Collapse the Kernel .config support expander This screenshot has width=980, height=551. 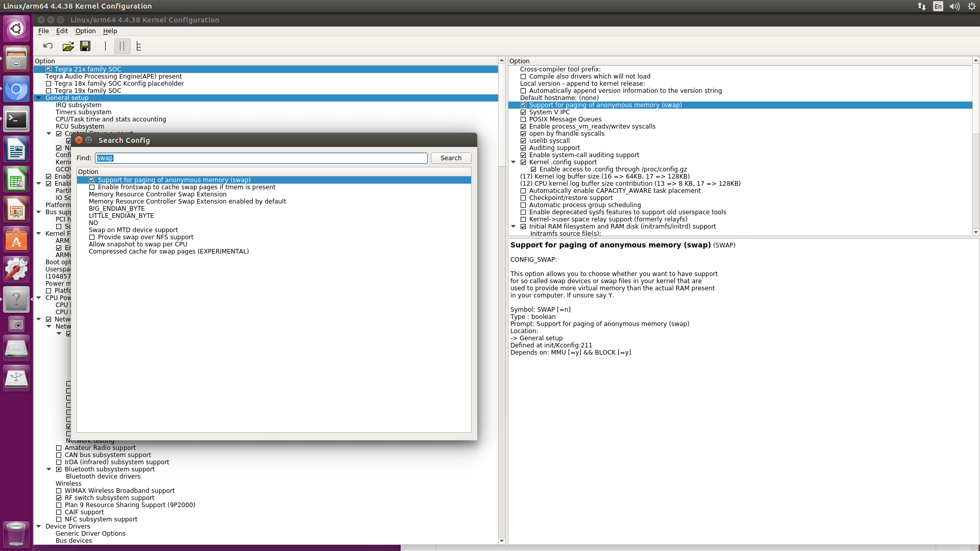pyautogui.click(x=513, y=162)
